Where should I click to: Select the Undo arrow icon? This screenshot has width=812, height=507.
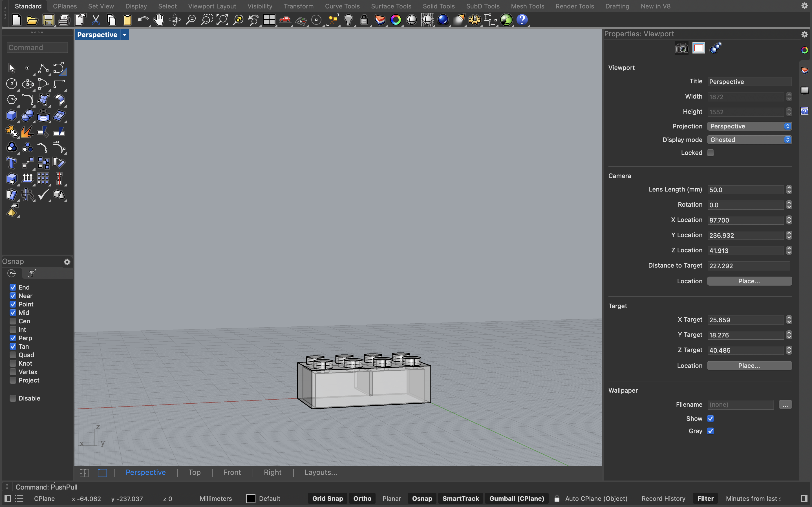[143, 20]
